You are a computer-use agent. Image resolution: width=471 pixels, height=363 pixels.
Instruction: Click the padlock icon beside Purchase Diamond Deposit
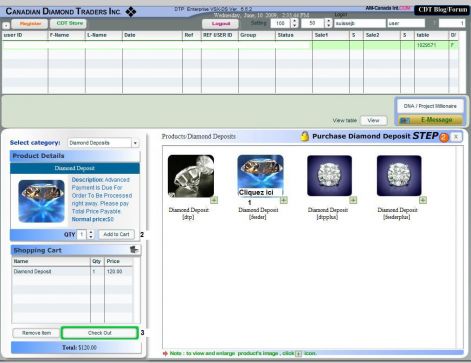coord(304,136)
